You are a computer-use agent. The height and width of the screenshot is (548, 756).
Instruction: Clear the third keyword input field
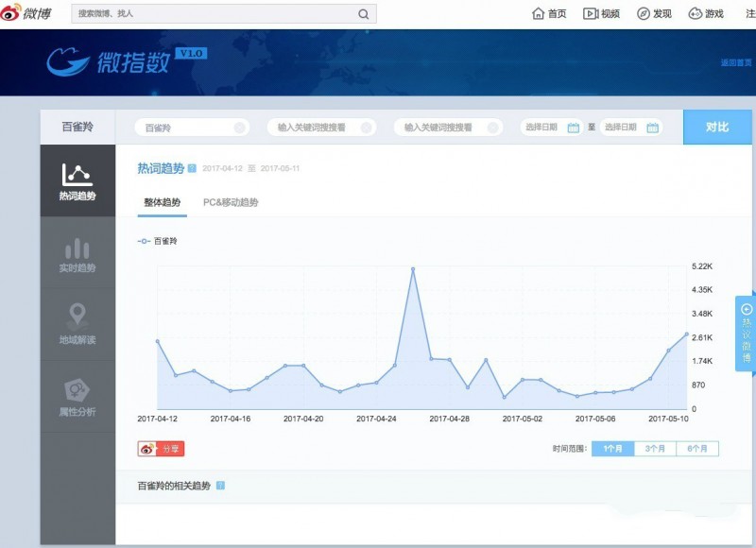click(492, 128)
